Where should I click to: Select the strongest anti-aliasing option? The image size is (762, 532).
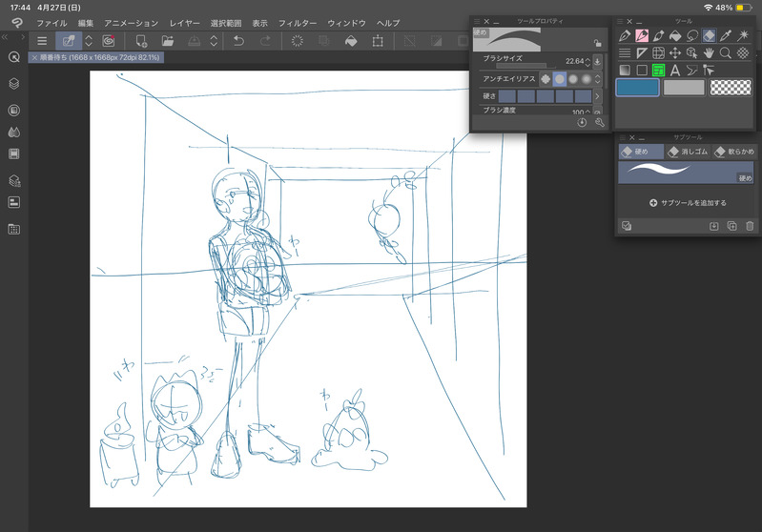pyautogui.click(x=587, y=79)
